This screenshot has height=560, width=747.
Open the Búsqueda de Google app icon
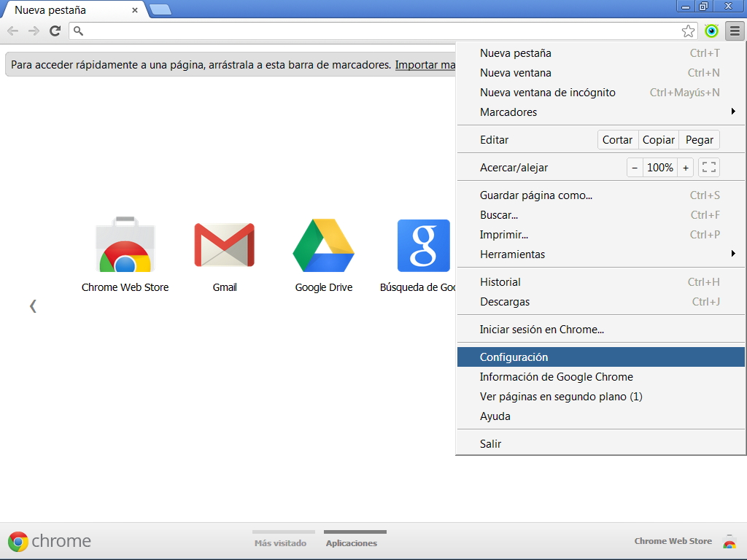[x=424, y=245]
